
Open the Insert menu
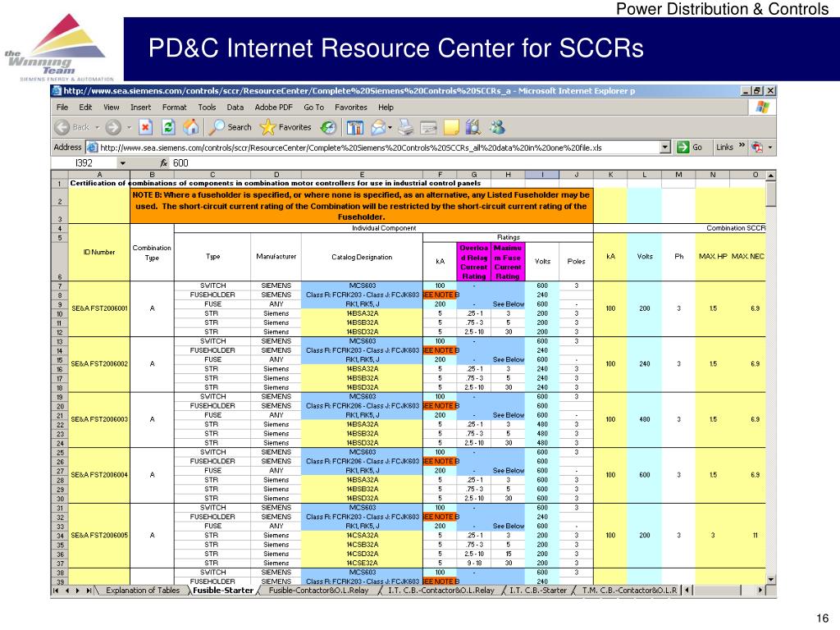[140, 107]
